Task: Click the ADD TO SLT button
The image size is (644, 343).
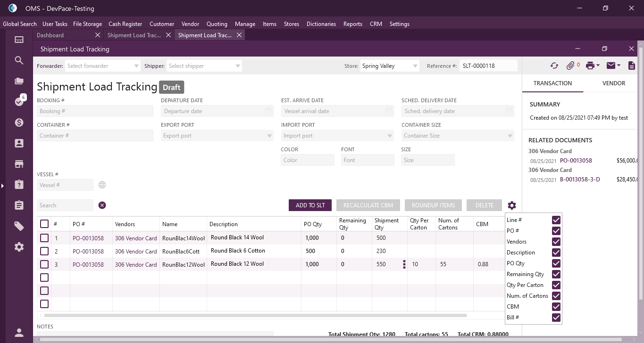Action: (x=310, y=205)
